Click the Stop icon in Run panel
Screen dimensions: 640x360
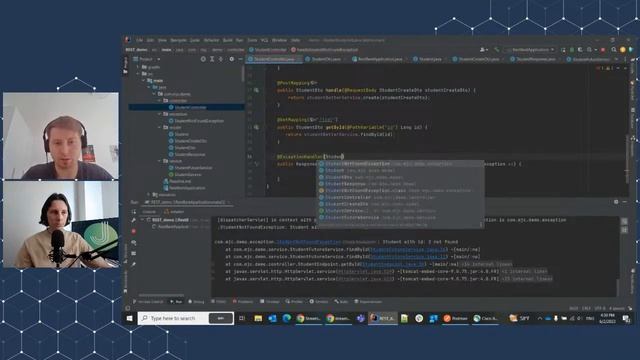click(133, 231)
